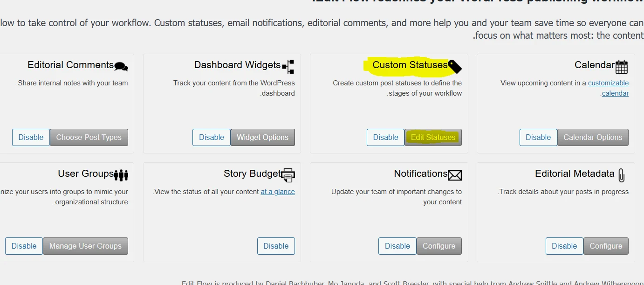The width and height of the screenshot is (644, 285).
Task: Open Widget Options settings
Action: click(262, 138)
